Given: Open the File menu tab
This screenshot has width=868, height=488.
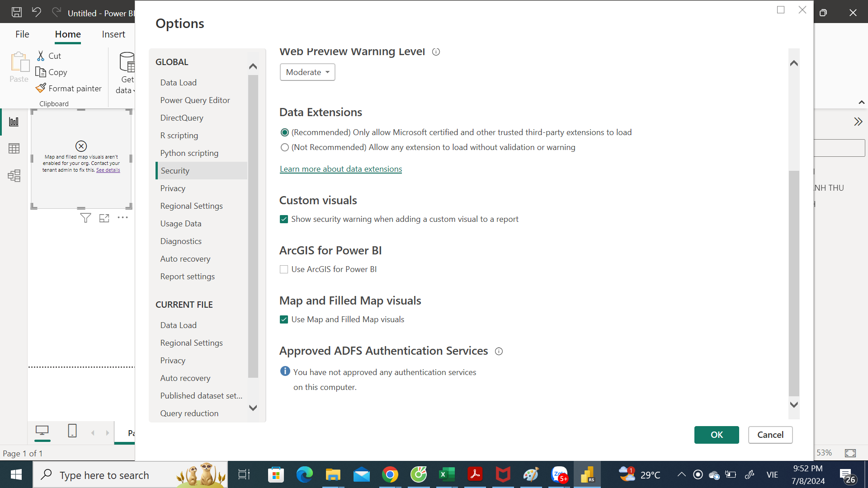Looking at the screenshot, I should pyautogui.click(x=22, y=34).
